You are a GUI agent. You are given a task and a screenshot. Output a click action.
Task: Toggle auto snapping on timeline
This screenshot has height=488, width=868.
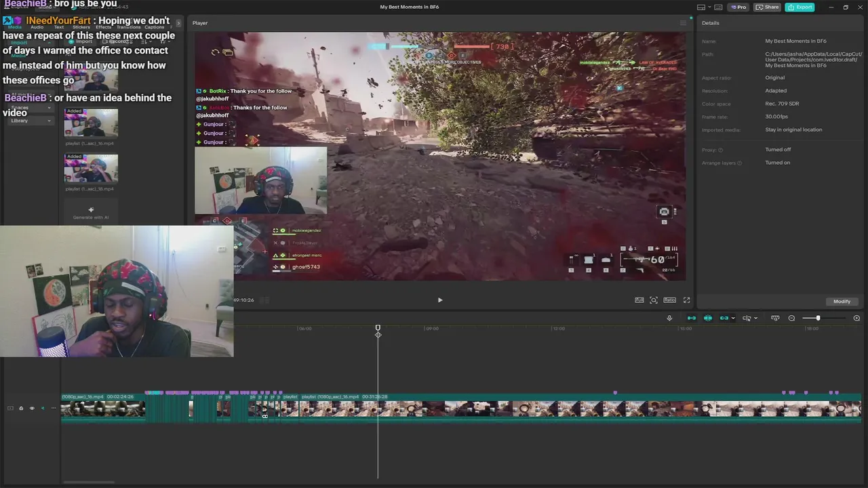click(x=708, y=318)
